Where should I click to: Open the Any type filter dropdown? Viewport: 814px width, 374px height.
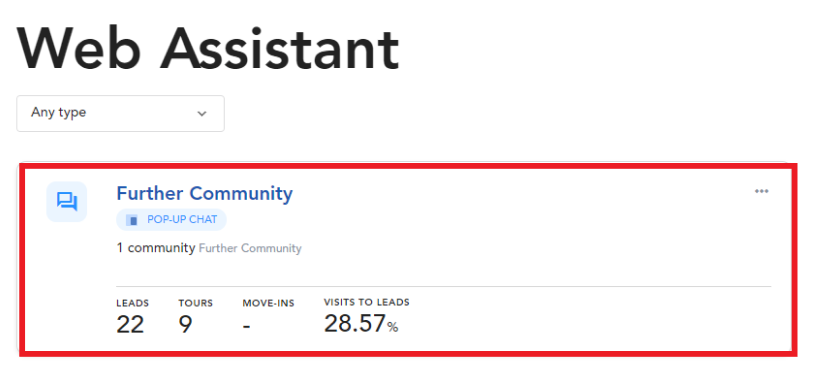point(120,113)
